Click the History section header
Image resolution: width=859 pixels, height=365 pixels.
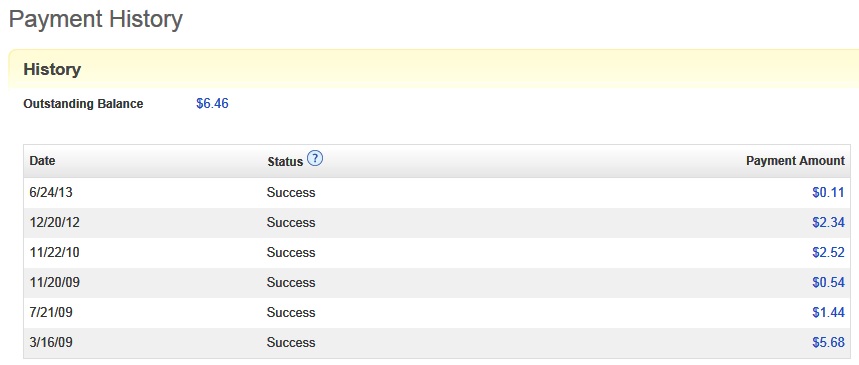click(x=52, y=70)
